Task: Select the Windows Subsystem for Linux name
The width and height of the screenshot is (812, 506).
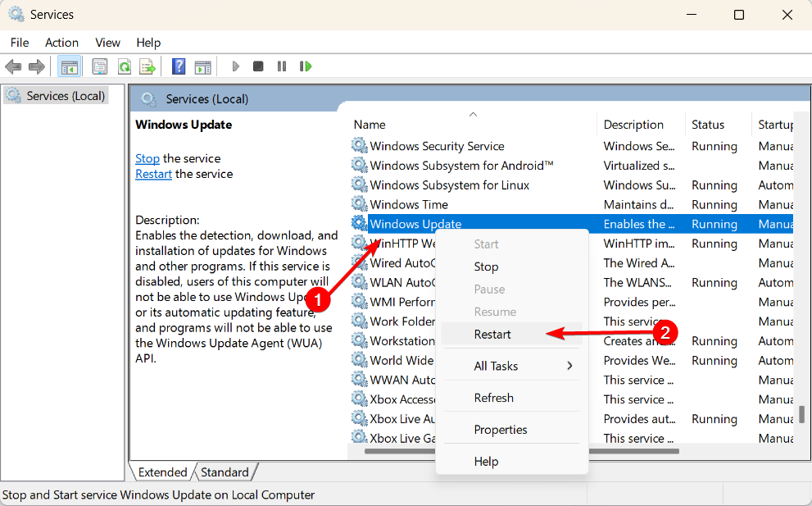Action: coord(450,185)
